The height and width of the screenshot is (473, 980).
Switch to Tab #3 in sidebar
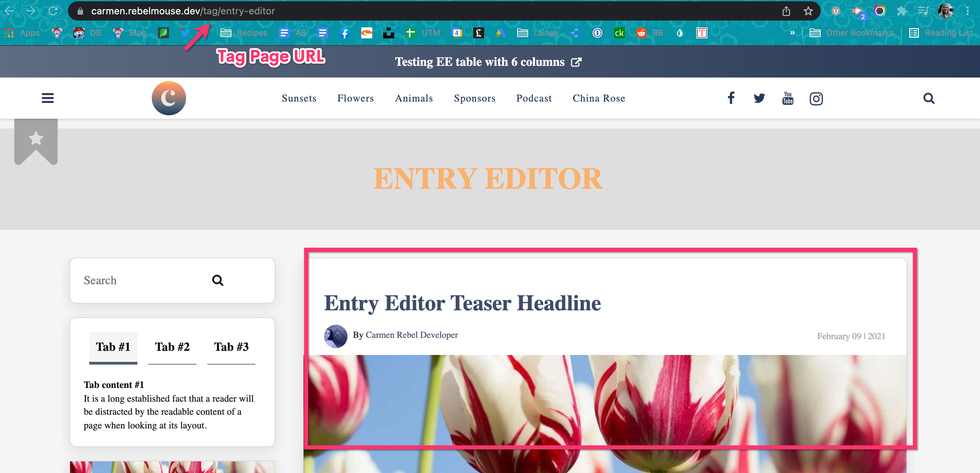[231, 347]
